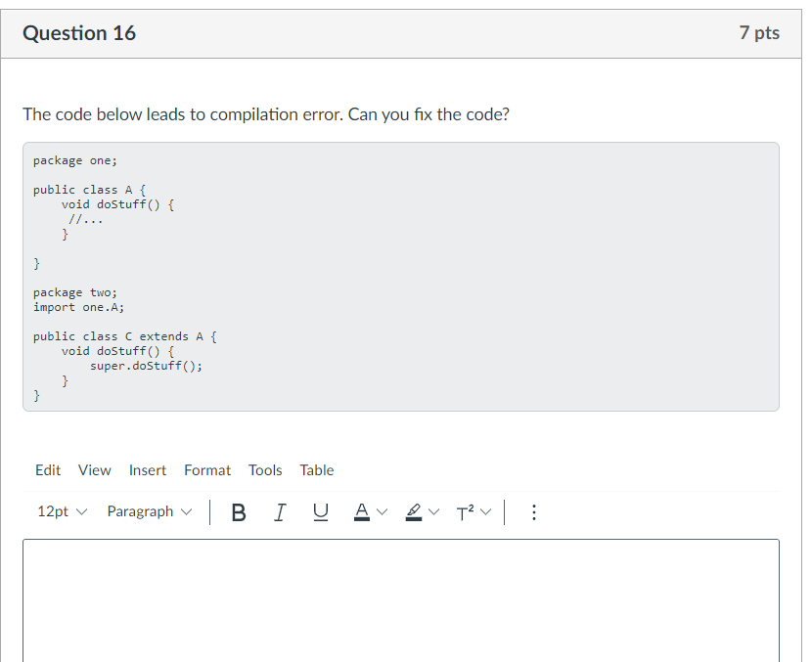Open the Table menu

[316, 470]
